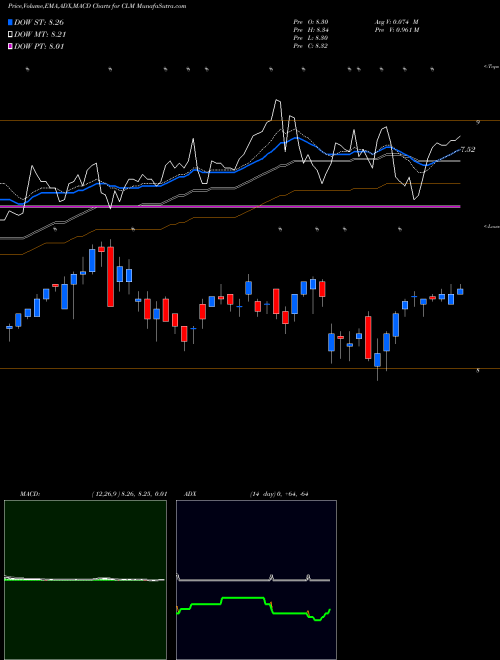This screenshot has width=500, height=660.
Task: Click the 'Pre H: 8.34' value
Action: (x=311, y=30)
